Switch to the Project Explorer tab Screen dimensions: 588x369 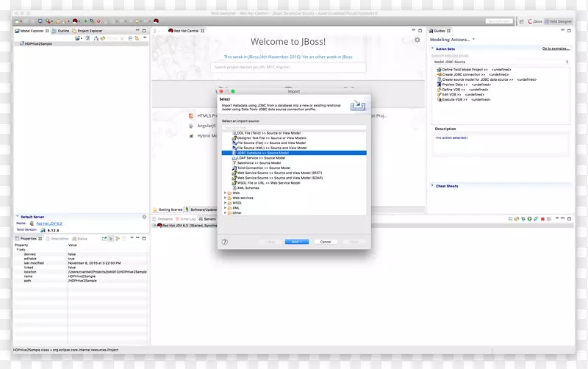click(x=87, y=31)
